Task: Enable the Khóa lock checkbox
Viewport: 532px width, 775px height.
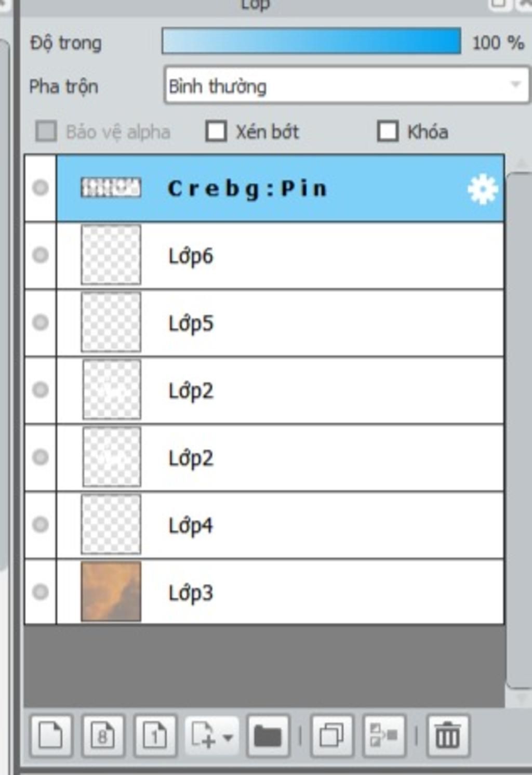Action: 388,132
